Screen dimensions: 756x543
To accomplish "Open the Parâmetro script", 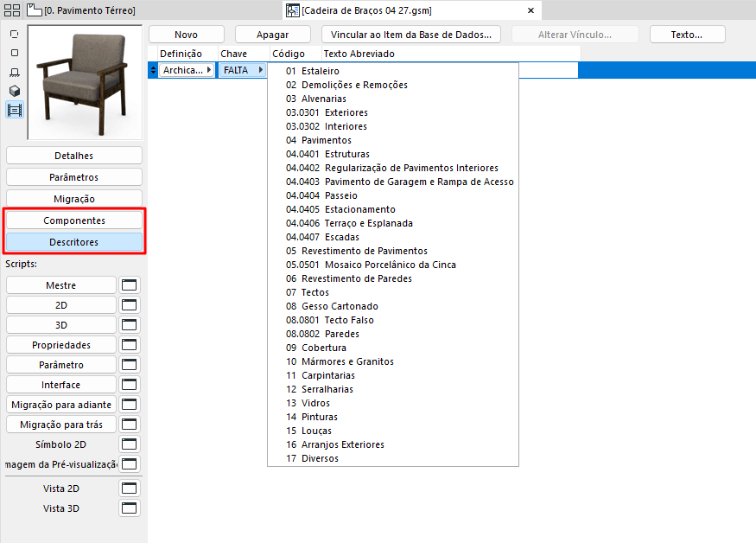I will click(x=61, y=364).
